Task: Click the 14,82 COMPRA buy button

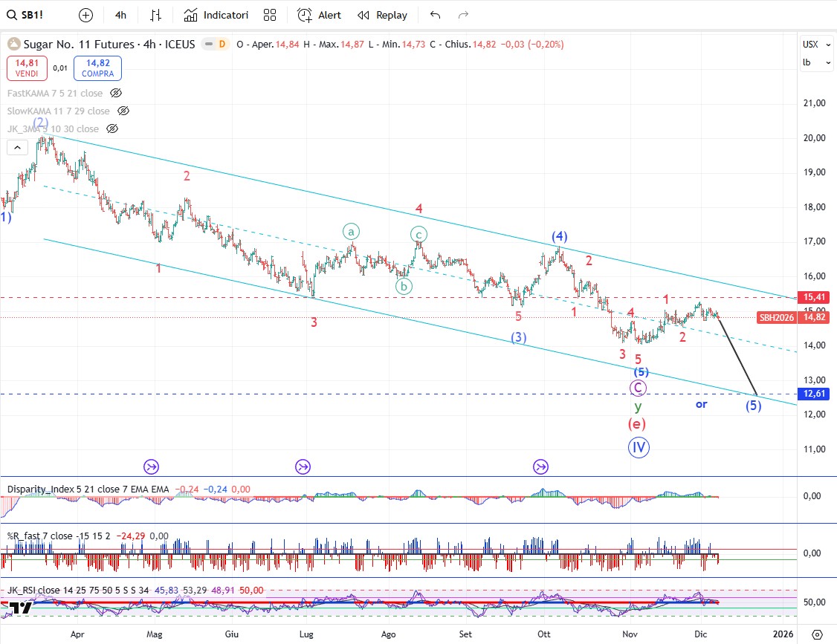Action: (x=97, y=68)
